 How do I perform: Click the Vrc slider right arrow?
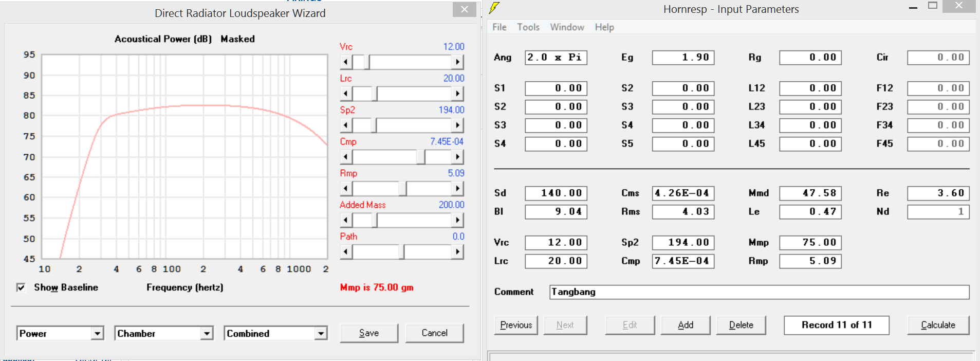[x=457, y=62]
